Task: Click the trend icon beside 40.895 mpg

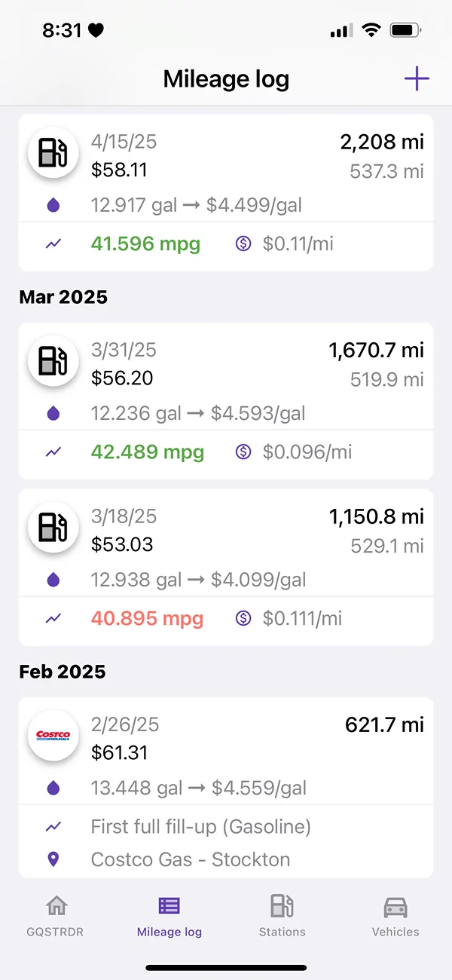Action: pyautogui.click(x=53, y=618)
